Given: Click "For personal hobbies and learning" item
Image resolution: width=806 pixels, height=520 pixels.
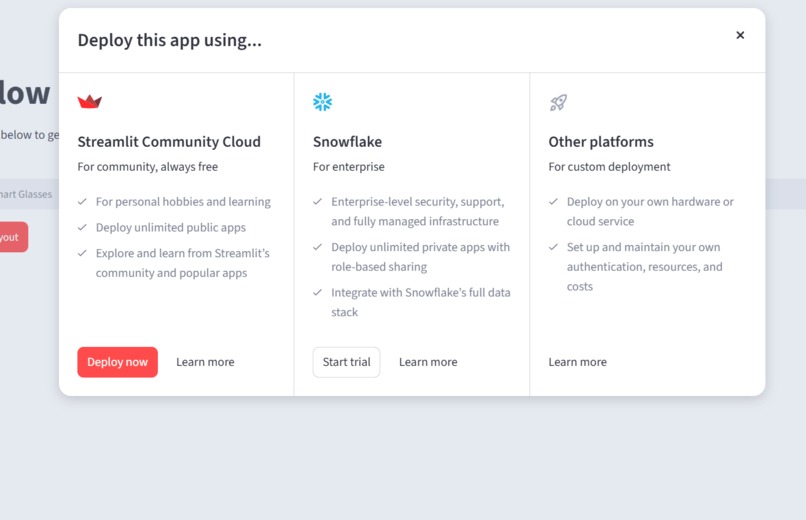Looking at the screenshot, I should pos(183,201).
